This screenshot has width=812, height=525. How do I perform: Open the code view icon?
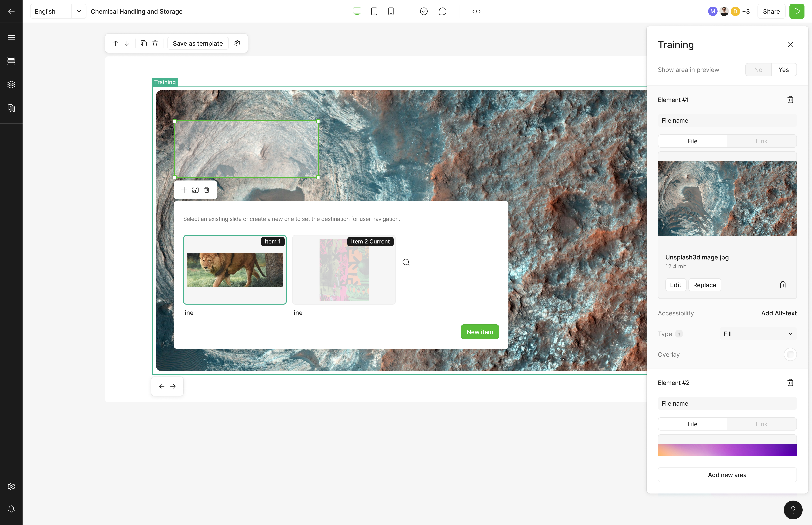(476, 11)
